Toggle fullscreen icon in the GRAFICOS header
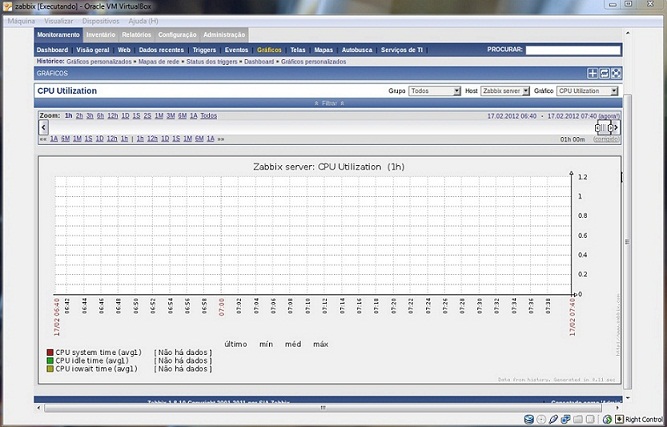Viewport: 667px width, 427px height. pos(616,73)
